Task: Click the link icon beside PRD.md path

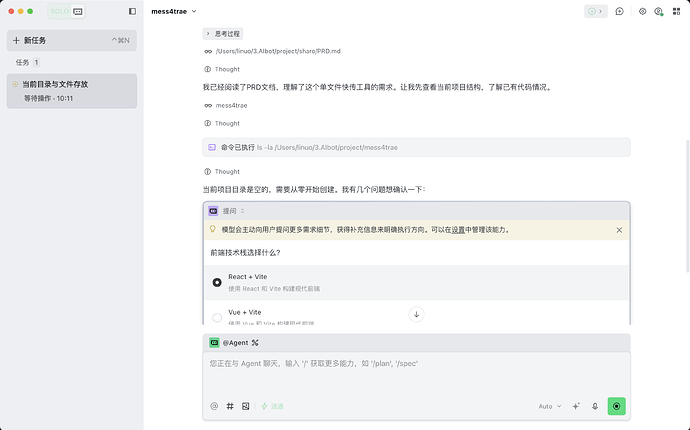Action: [208, 51]
